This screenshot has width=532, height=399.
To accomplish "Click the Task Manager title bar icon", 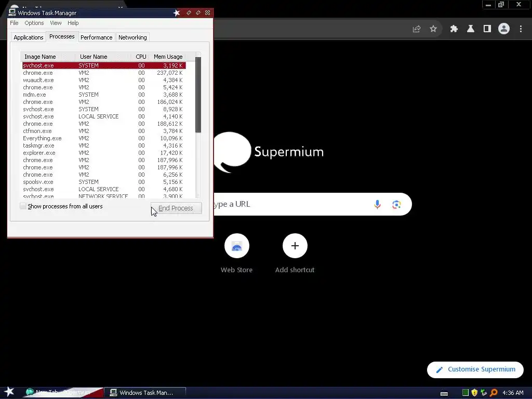I will pyautogui.click(x=12, y=12).
